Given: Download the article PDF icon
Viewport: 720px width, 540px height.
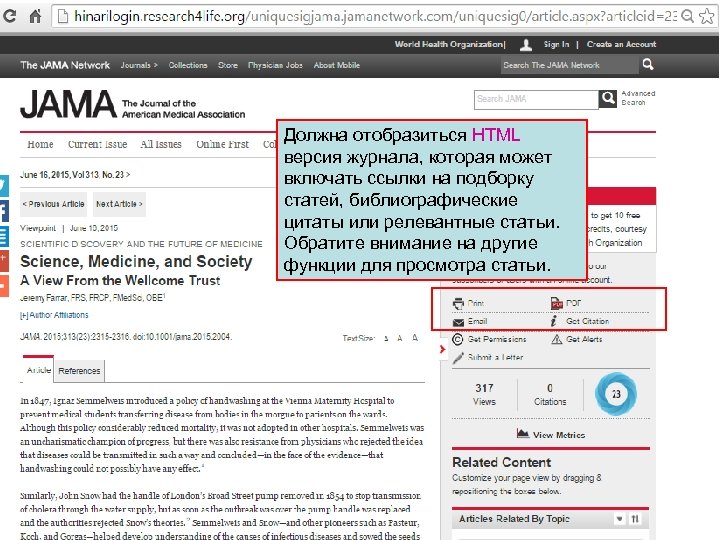Looking at the screenshot, I should tap(557, 303).
